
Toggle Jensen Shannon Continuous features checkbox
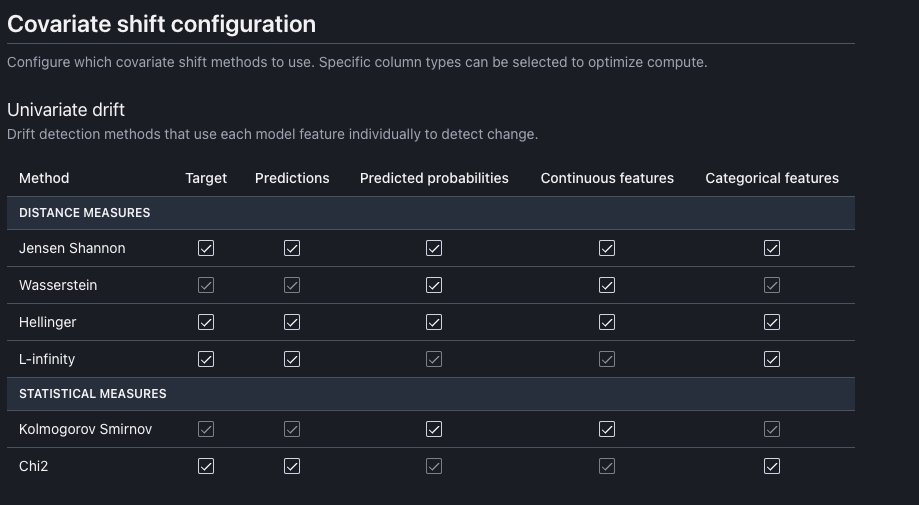click(x=607, y=248)
